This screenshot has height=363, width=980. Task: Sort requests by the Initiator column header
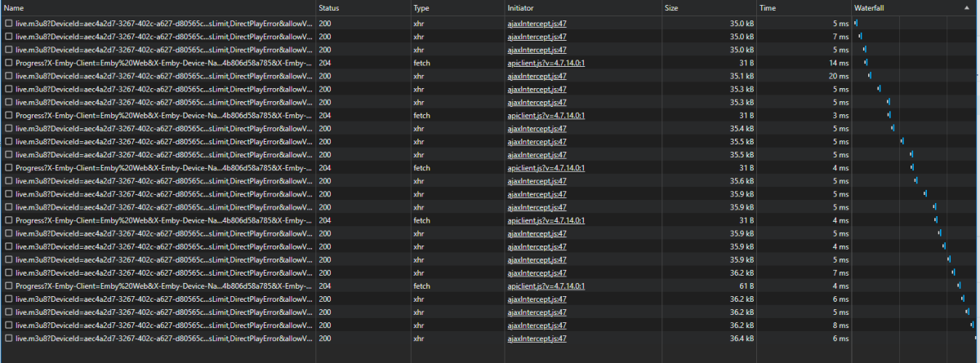520,7
